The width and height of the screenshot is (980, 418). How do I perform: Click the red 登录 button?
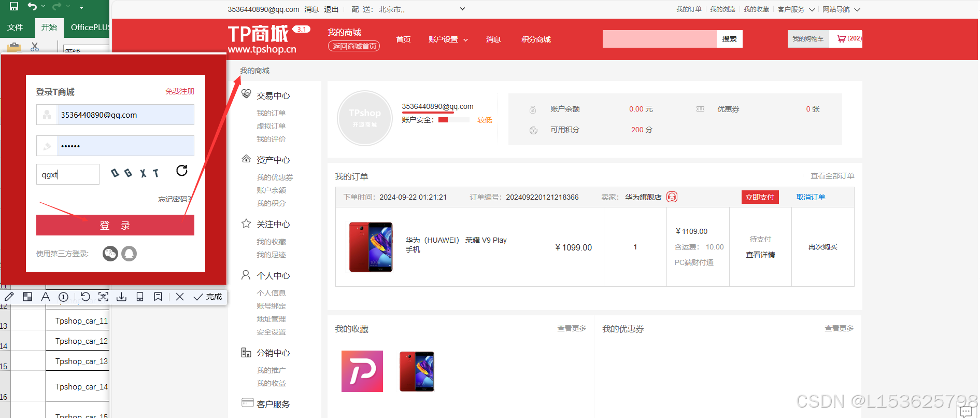(115, 225)
